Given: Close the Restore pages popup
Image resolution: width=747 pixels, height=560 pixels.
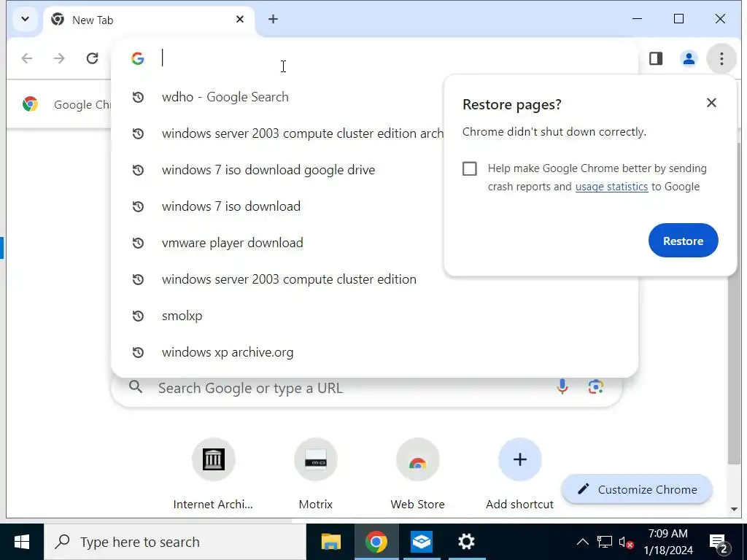Looking at the screenshot, I should click(x=711, y=102).
